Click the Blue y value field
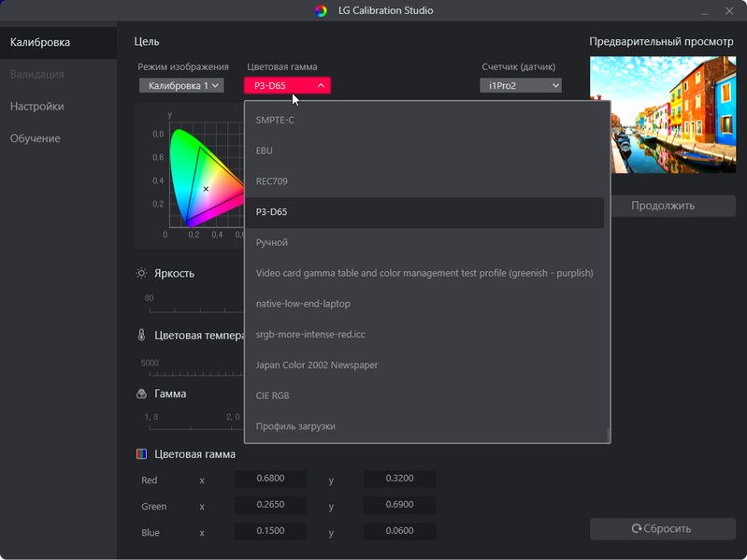The height and width of the screenshot is (560, 747). 400,531
